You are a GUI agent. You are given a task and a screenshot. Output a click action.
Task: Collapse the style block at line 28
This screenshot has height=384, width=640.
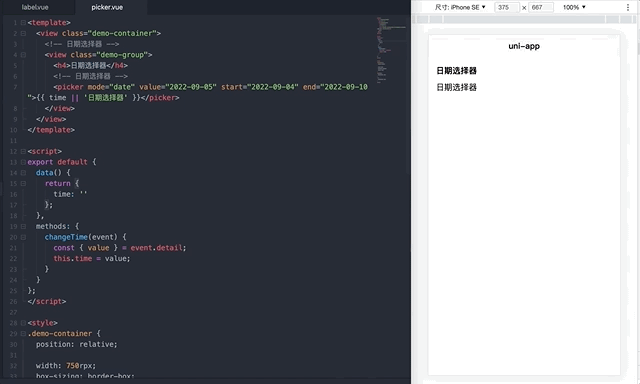click(x=23, y=323)
